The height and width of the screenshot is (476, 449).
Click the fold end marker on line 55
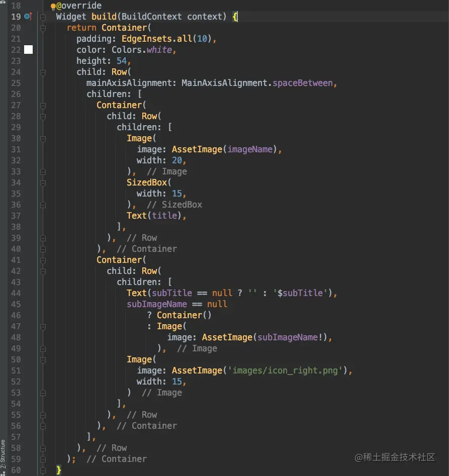pos(43,415)
